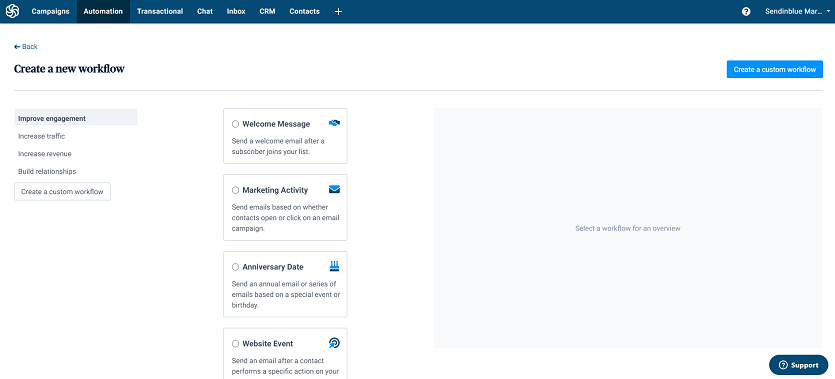Select the Improve engagement category
Viewport: 835px width, 379px height.
(76, 118)
